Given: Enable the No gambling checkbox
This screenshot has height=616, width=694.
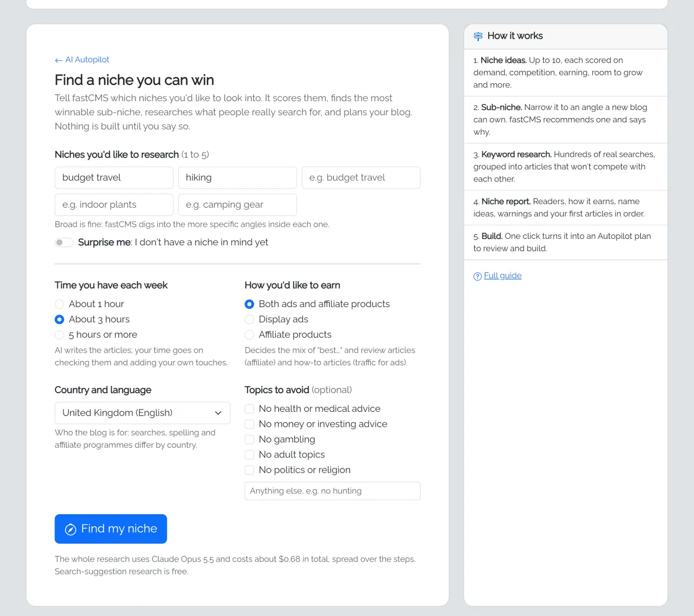Looking at the screenshot, I should (x=249, y=440).
